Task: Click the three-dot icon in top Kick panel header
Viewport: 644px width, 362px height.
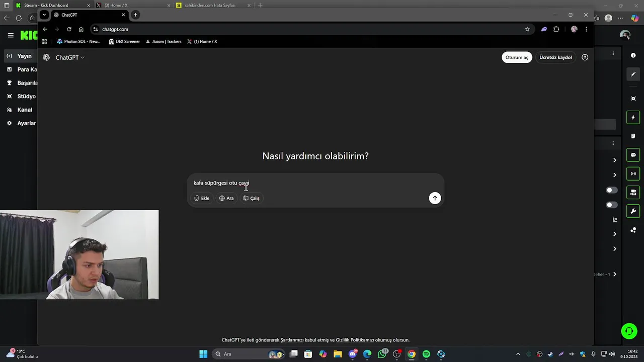Action: pos(613,53)
